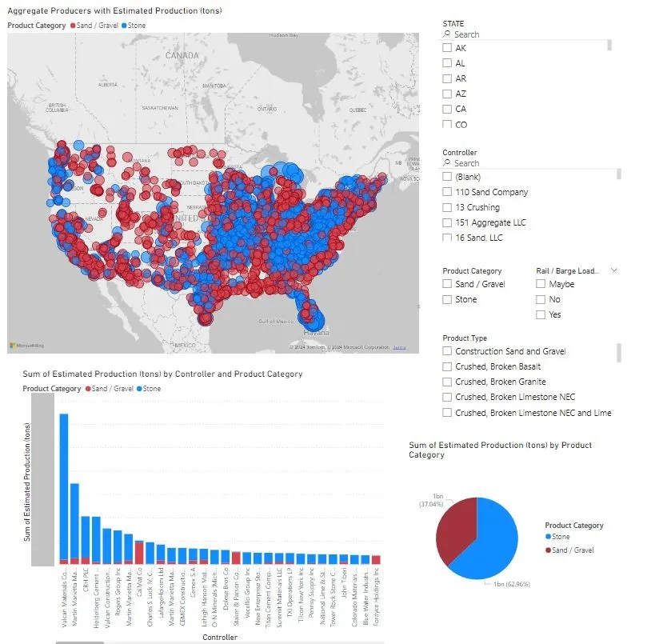Image resolution: width=667 pixels, height=644 pixels.
Task: Select the AZ state checkbox
Action: tap(447, 94)
